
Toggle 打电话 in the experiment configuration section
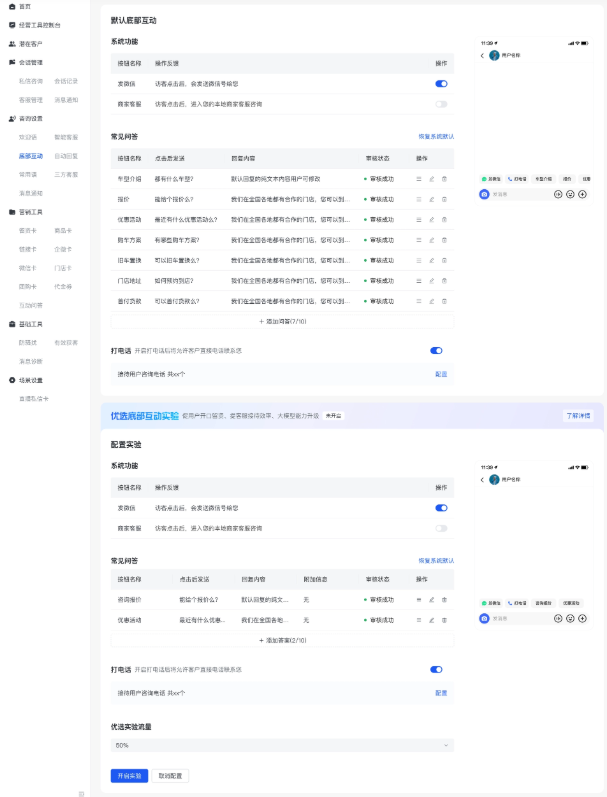tap(436, 669)
